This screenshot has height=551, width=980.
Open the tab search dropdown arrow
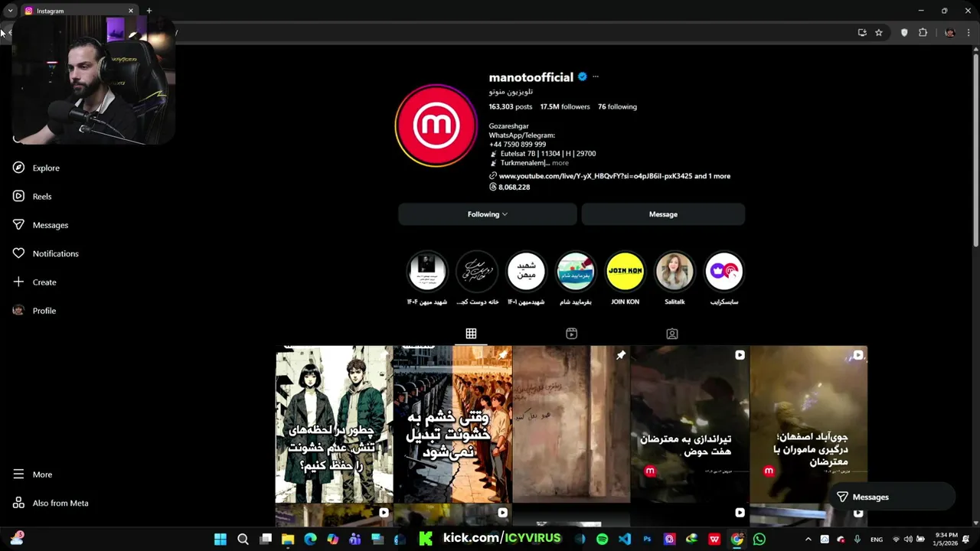[10, 11]
